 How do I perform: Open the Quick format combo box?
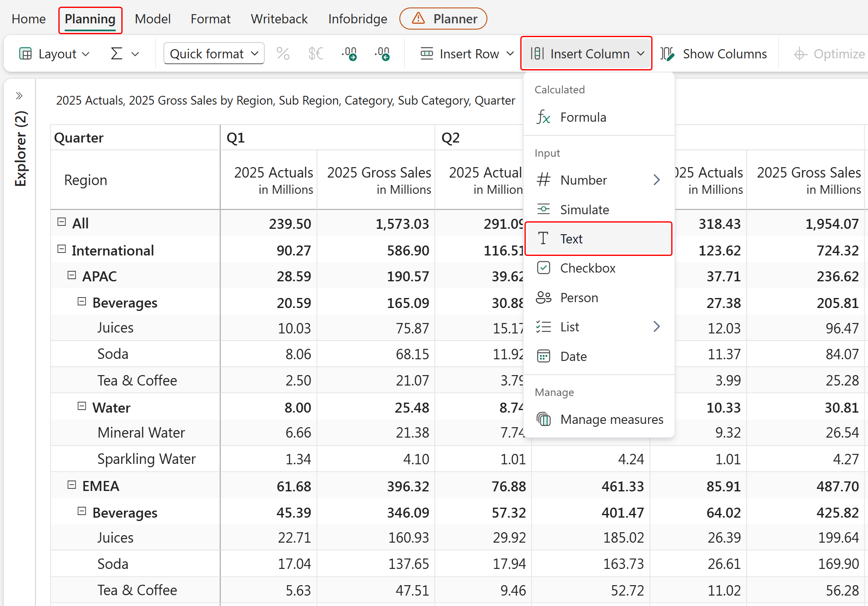(x=214, y=54)
